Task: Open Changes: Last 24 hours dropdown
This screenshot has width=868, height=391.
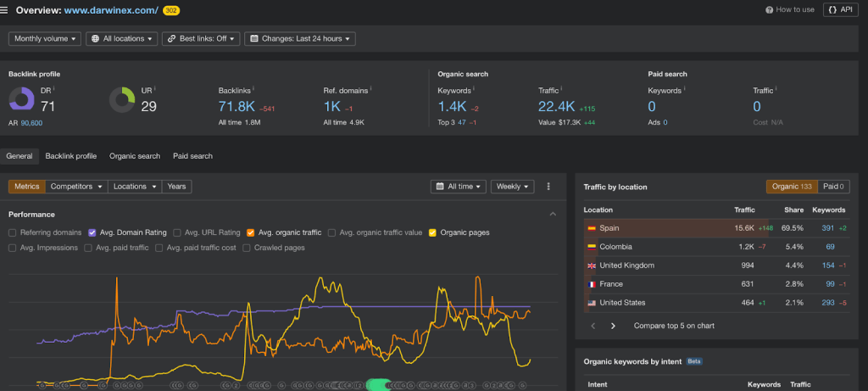Action: (300, 39)
